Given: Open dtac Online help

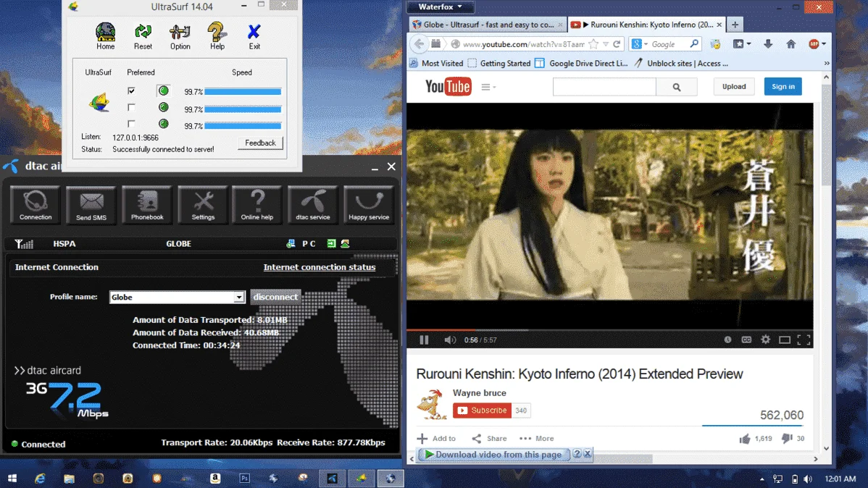Looking at the screenshot, I should pyautogui.click(x=257, y=205).
